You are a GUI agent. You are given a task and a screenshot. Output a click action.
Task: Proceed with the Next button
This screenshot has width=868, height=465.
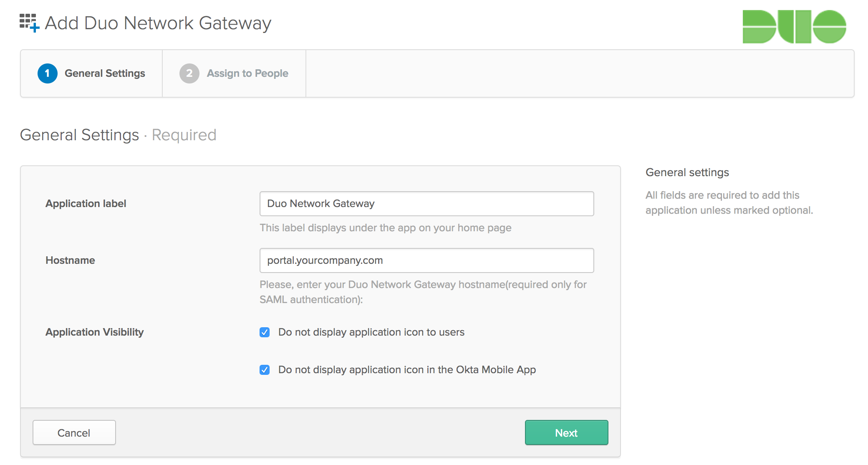point(566,432)
